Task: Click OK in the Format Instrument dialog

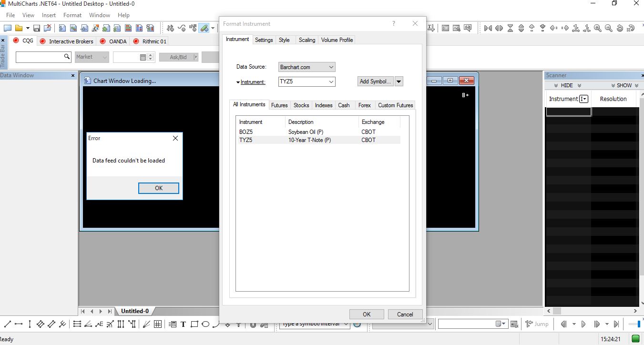Action: pos(367,314)
